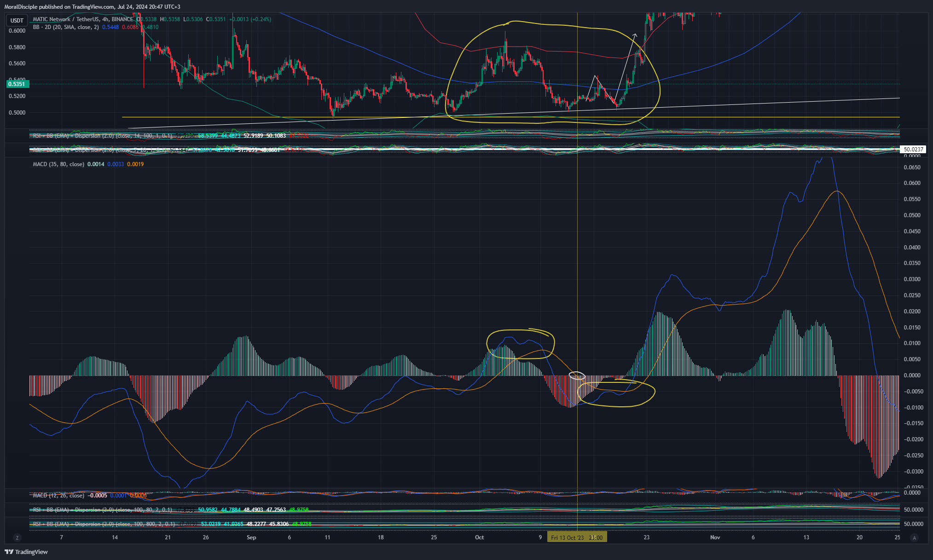This screenshot has width=933, height=560.
Task: Click the RSI value 50.9582 in cyan
Action: (208, 510)
